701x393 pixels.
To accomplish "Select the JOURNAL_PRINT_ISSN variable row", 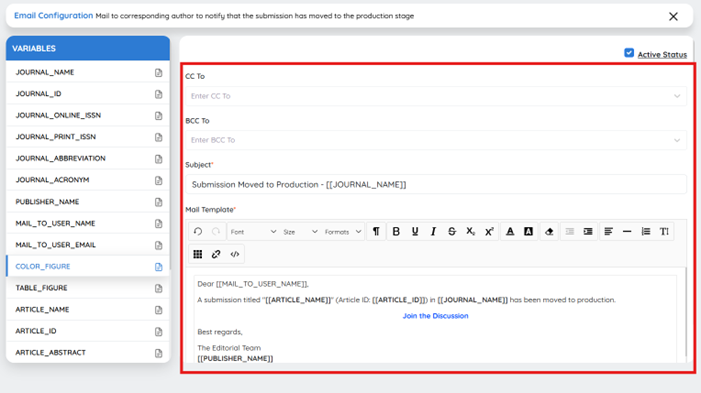I will (x=88, y=137).
